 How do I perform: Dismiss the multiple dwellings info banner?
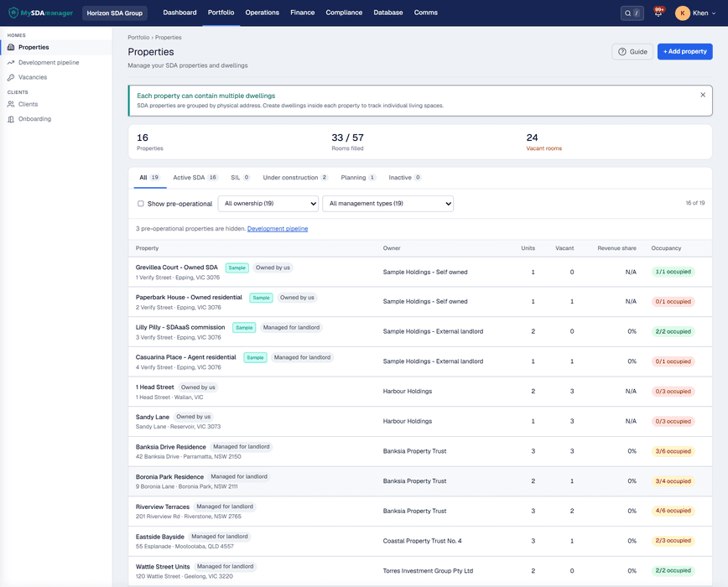(703, 95)
